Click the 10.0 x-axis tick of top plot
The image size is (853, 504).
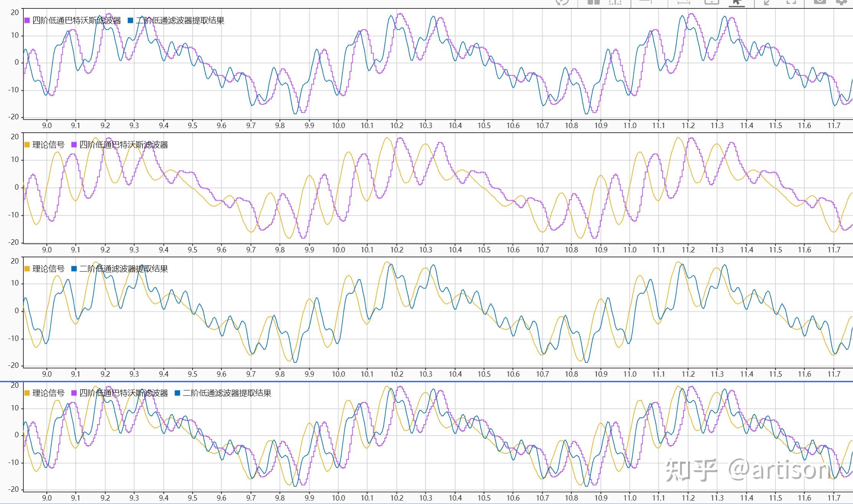338,125
